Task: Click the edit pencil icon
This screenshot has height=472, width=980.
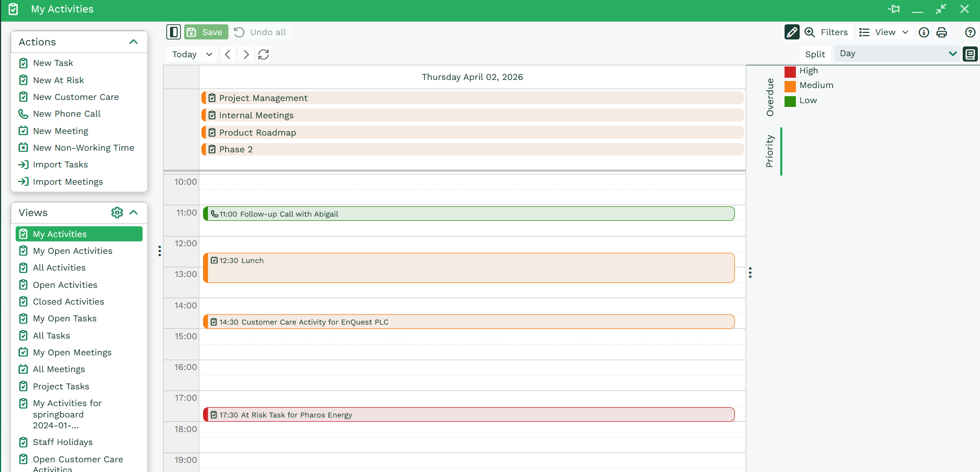Action: [792, 32]
